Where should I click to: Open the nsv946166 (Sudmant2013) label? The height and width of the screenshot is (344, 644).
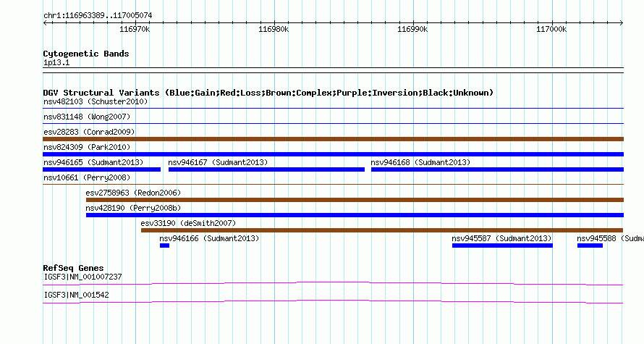tap(209, 238)
